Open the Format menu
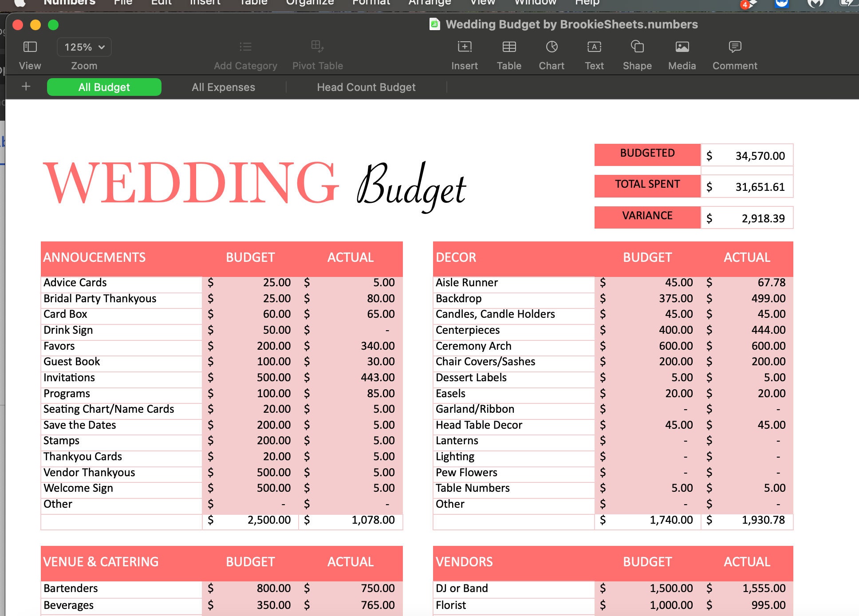The height and width of the screenshot is (616, 859). (371, 3)
